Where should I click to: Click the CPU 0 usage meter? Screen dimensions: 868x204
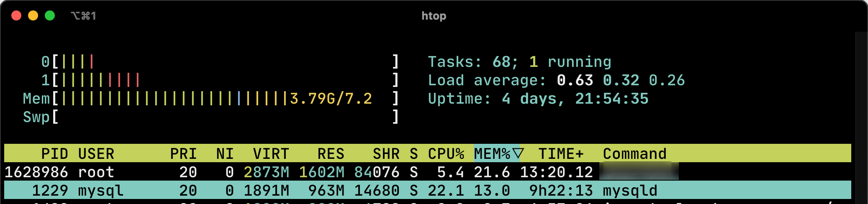220,62
